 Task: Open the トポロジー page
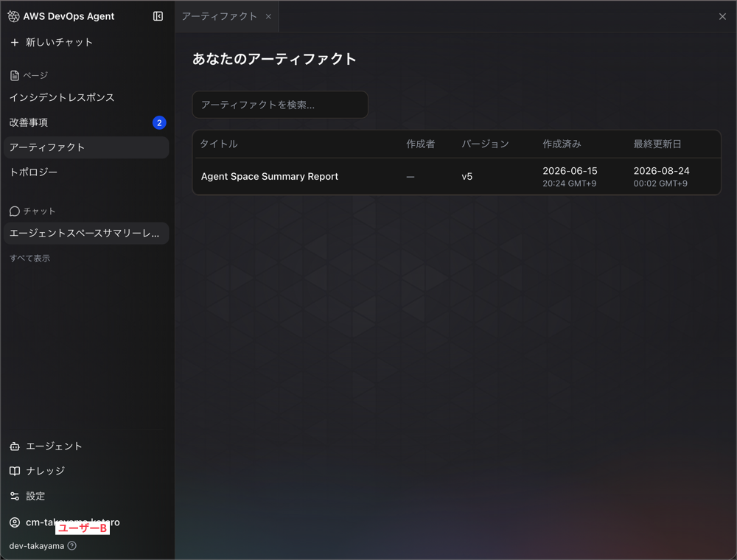coord(33,172)
